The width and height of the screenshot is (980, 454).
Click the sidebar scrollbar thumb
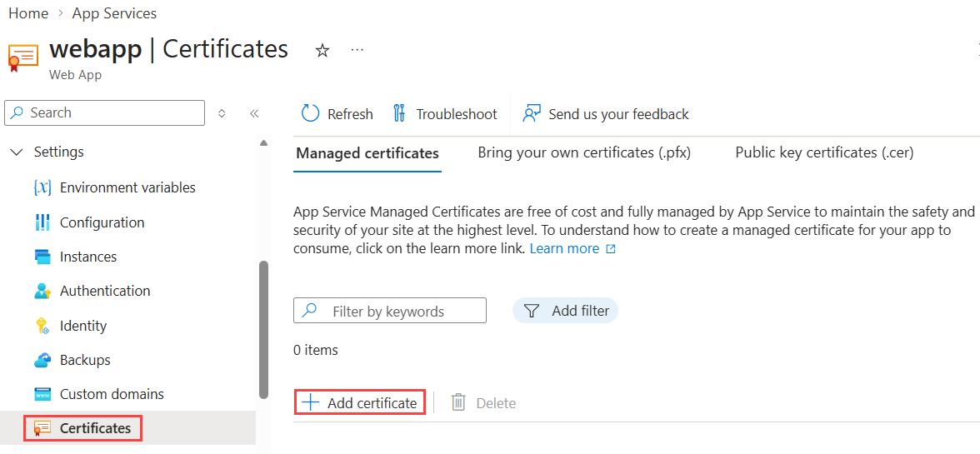point(263,329)
